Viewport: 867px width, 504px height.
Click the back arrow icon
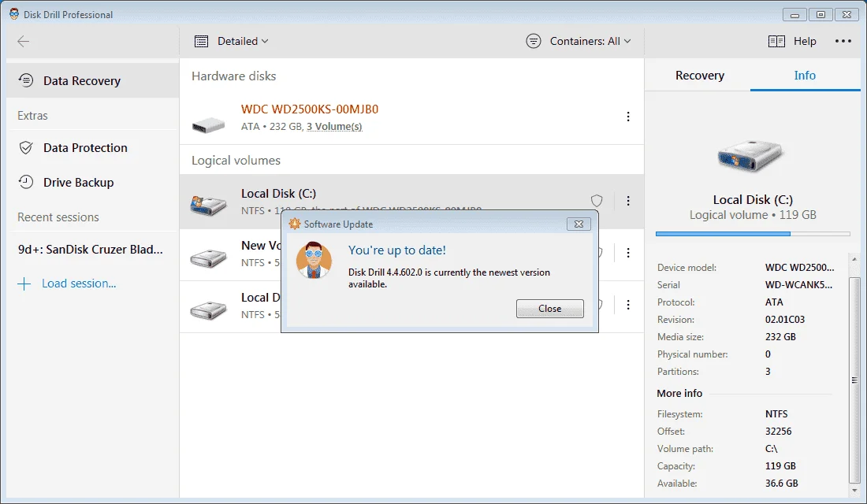(23, 42)
